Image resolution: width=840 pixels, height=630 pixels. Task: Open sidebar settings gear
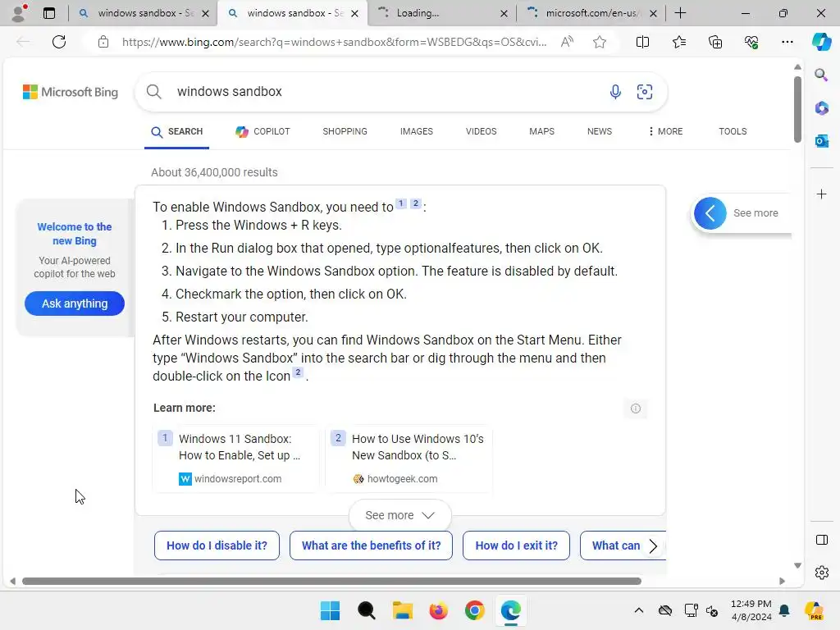point(821,573)
